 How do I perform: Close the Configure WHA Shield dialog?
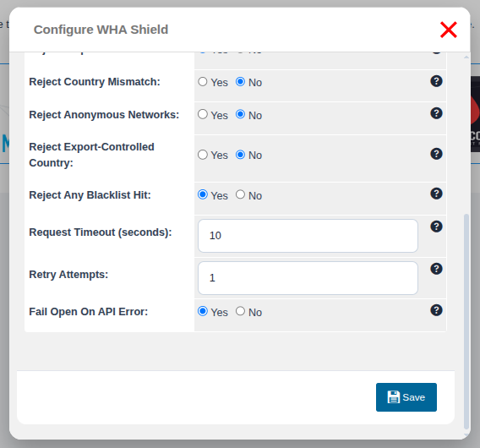[449, 30]
